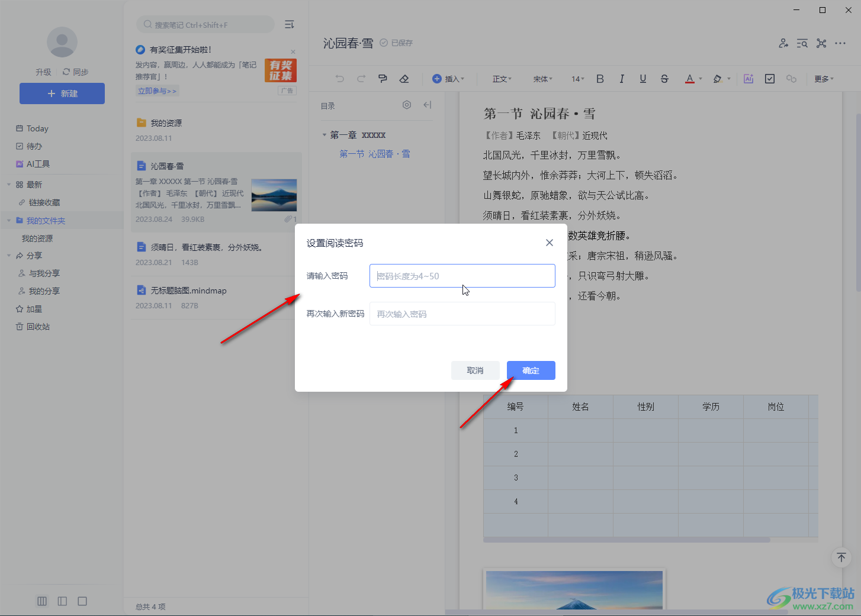Jump to 第一节 沁园春·雪 outline entry
The height and width of the screenshot is (616, 861).
(x=374, y=154)
